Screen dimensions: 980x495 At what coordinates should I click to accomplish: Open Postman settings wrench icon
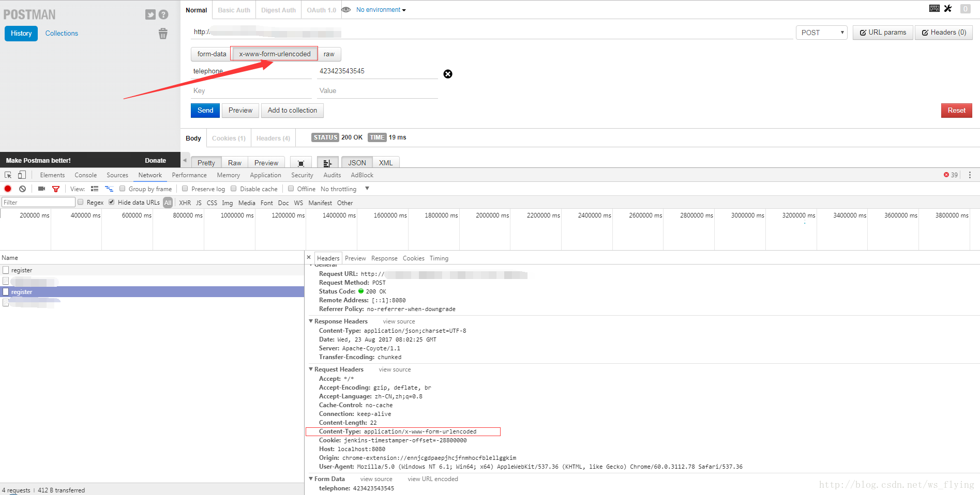[x=948, y=8]
